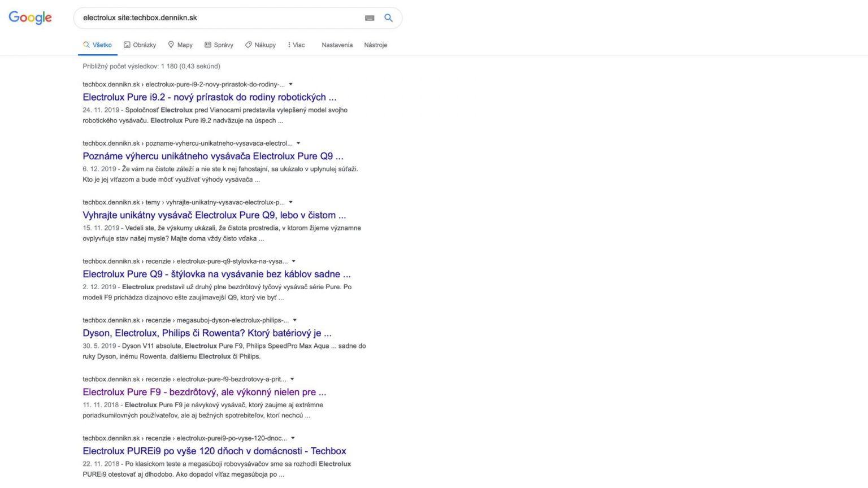Screen dimensions: 868x488
Task: Open the on-screen keyboard icon
Action: coord(370,18)
